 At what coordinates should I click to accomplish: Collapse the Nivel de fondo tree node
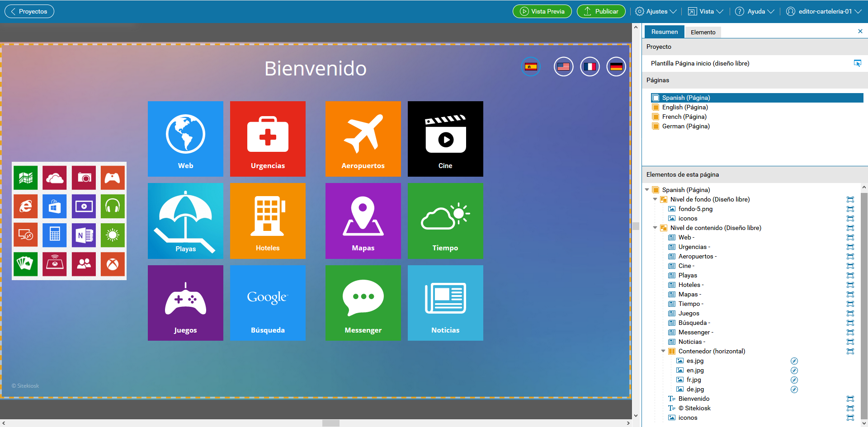click(x=655, y=199)
